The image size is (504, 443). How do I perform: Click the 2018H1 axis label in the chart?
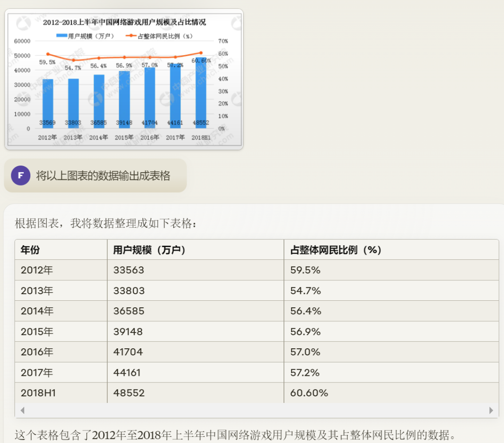pos(201,138)
